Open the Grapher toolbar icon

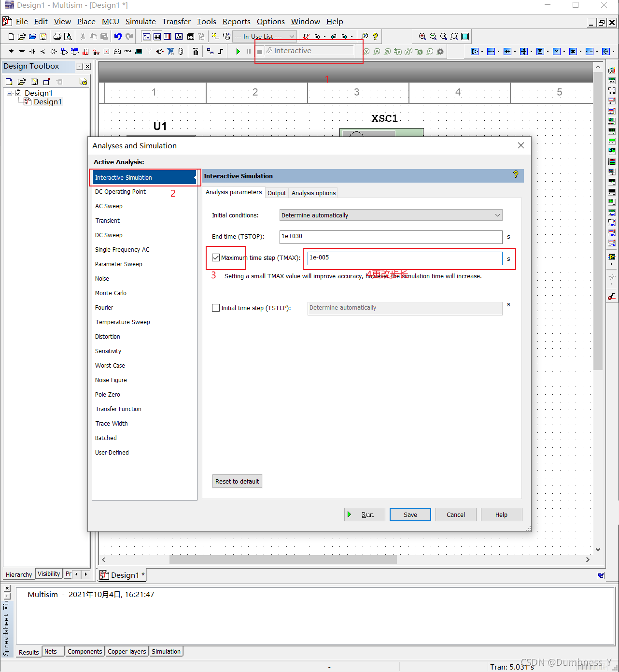click(179, 36)
